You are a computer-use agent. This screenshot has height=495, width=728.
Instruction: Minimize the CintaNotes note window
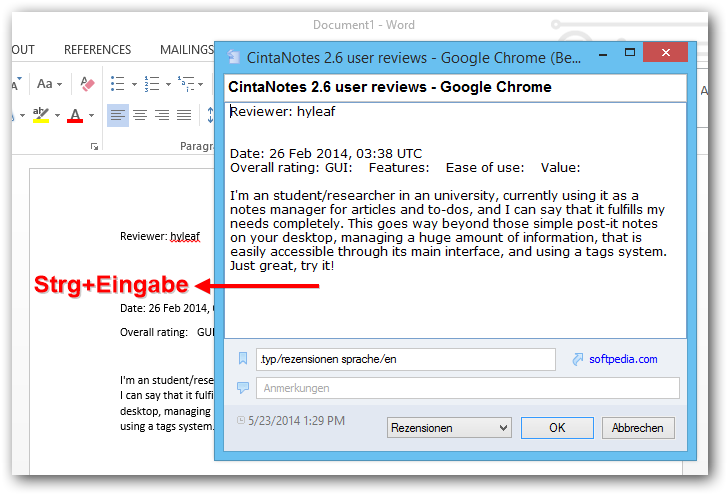tap(603, 55)
